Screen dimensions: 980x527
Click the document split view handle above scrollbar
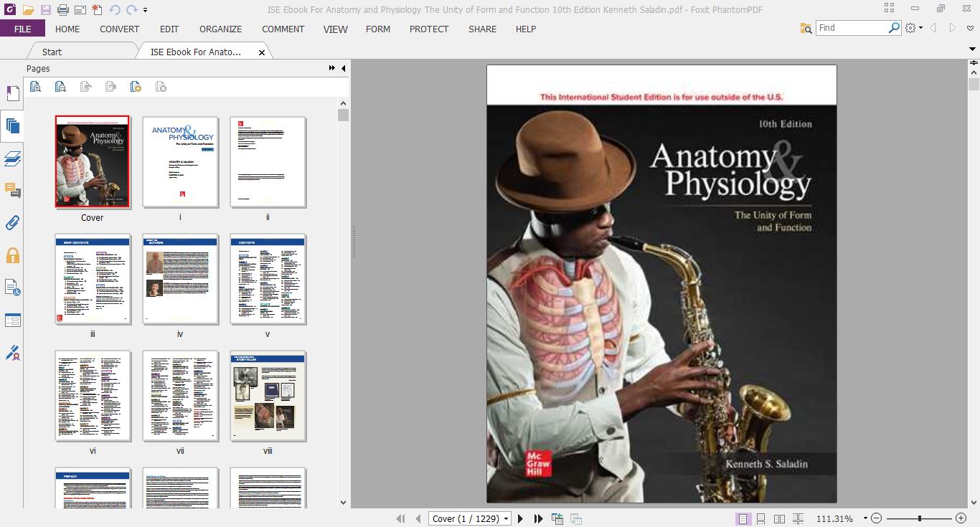tap(974, 64)
